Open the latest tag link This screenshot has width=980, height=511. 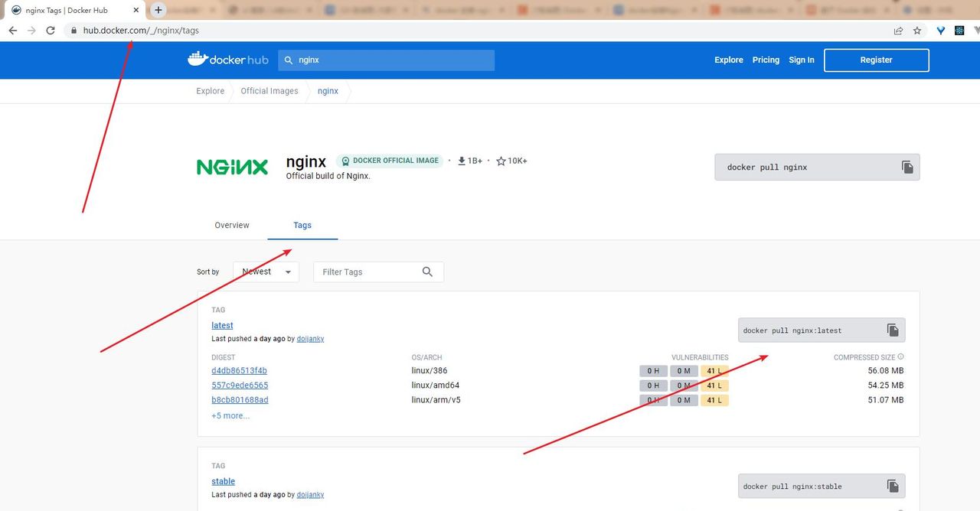point(221,325)
